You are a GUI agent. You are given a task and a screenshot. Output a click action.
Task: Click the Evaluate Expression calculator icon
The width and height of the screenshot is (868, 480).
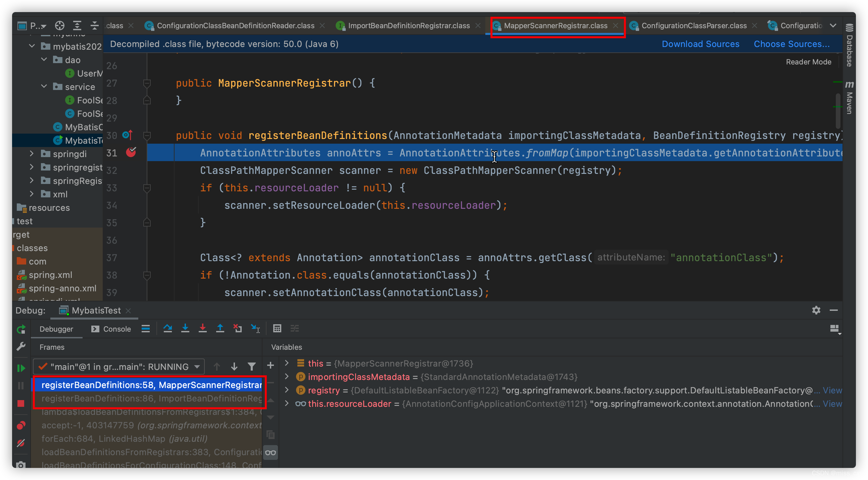(277, 328)
